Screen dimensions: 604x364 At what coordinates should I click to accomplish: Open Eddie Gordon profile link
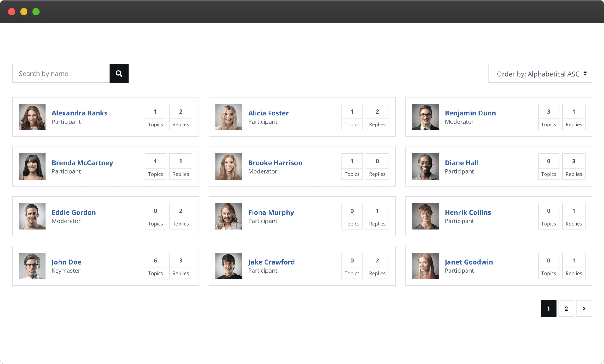click(x=74, y=212)
